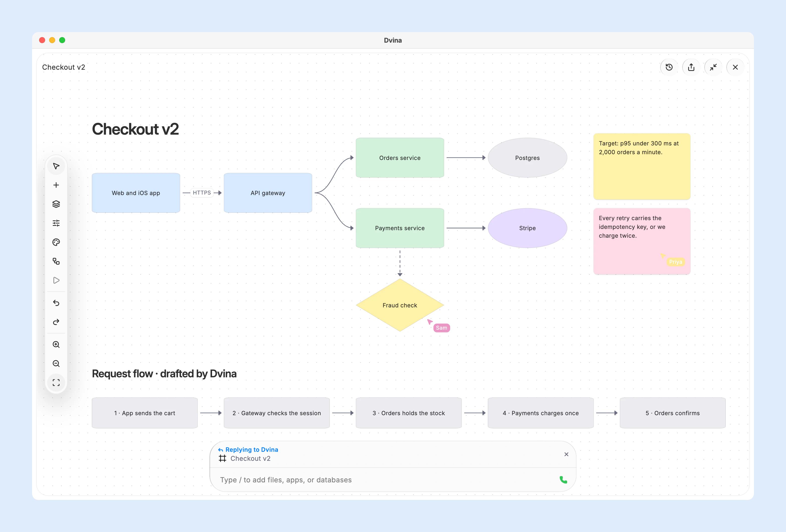Select the Fraud check diamond
The height and width of the screenshot is (532, 786).
click(400, 305)
